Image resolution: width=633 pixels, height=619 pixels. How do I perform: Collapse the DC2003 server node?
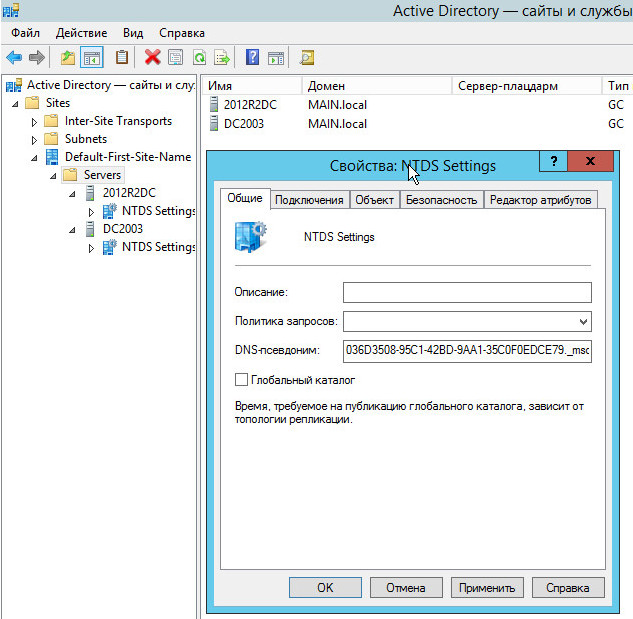pos(72,230)
